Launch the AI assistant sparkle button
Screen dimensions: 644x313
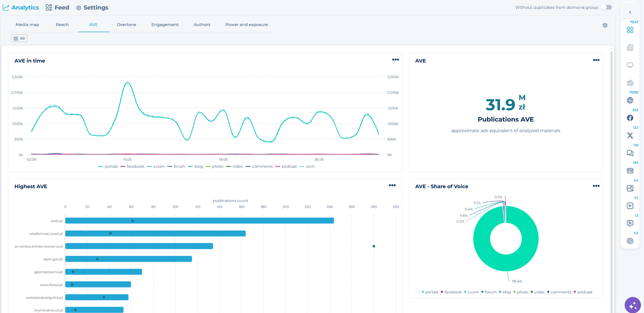coord(633,305)
